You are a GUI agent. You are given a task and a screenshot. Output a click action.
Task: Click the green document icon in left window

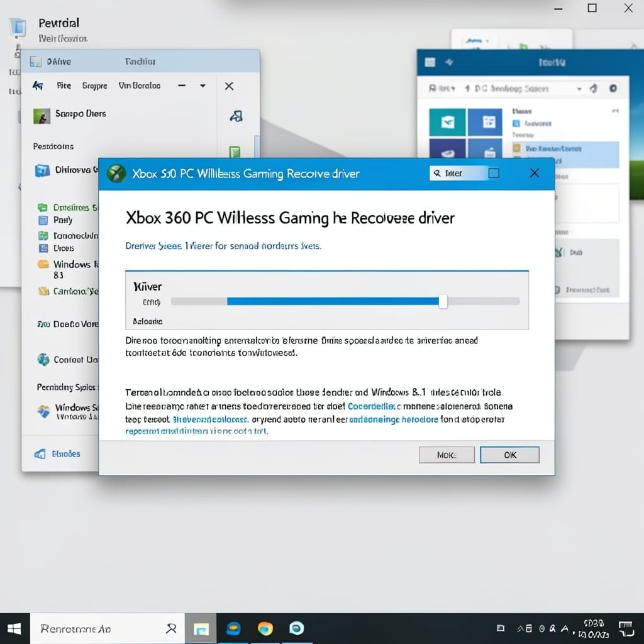(235, 152)
